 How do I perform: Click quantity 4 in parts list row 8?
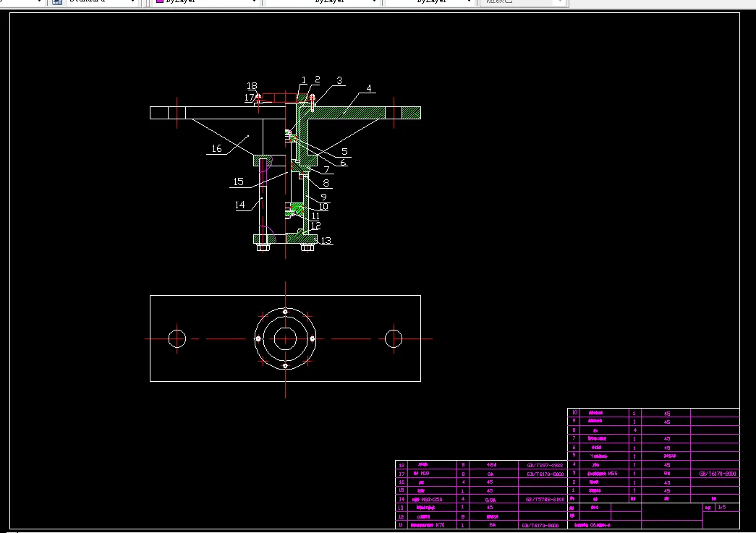tap(635, 430)
